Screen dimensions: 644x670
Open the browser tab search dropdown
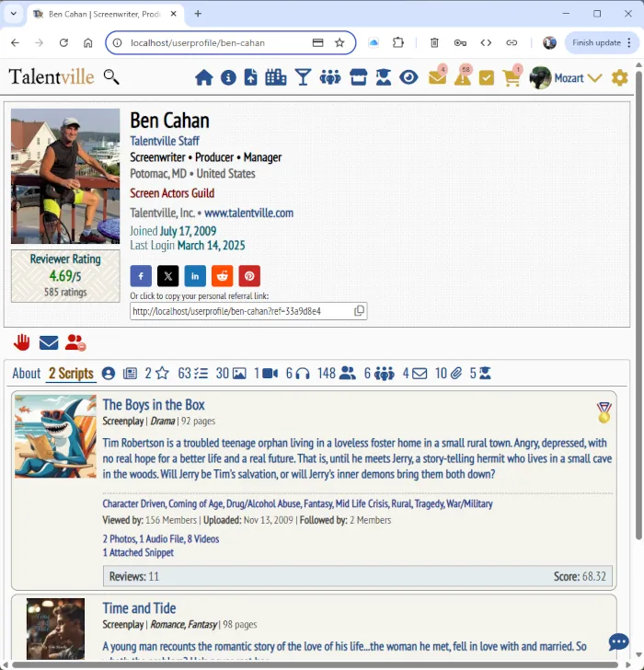coord(13,14)
